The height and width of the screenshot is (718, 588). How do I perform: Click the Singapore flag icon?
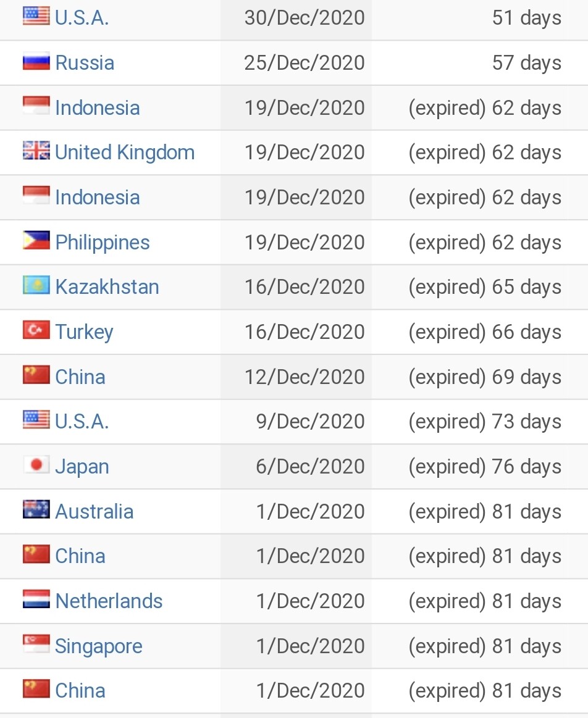coord(36,644)
